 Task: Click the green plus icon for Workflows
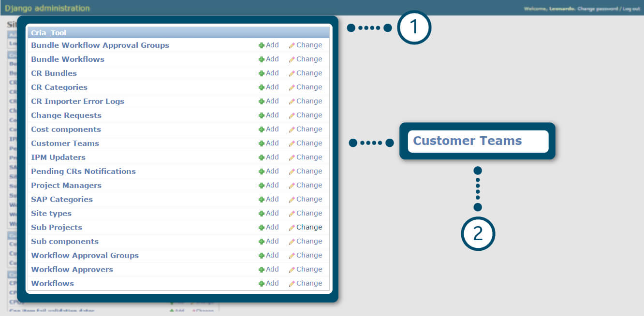click(x=261, y=284)
